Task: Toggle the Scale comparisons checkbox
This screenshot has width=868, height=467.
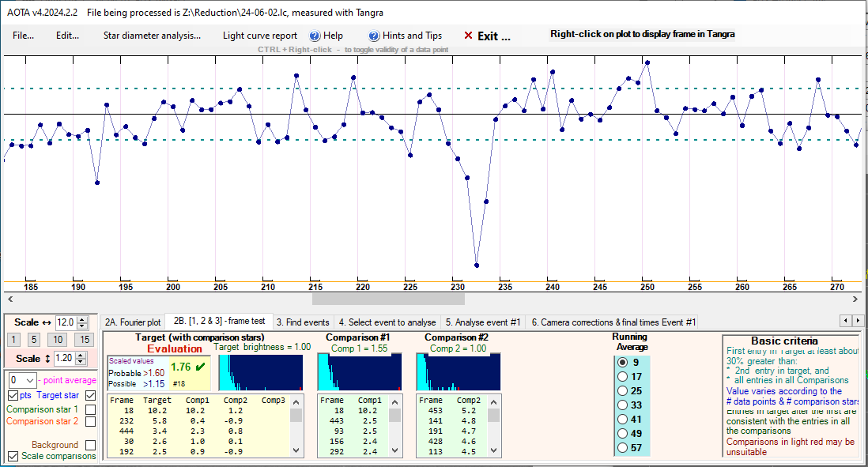Action: (13, 457)
